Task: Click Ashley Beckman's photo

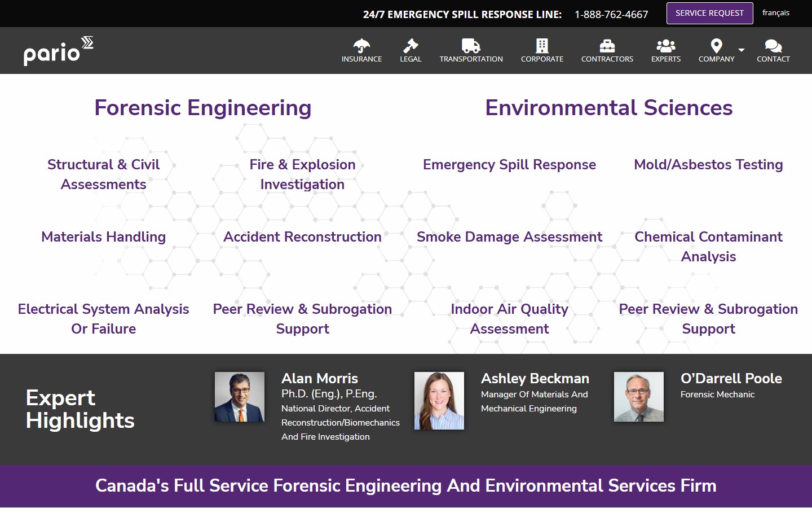Action: [439, 401]
